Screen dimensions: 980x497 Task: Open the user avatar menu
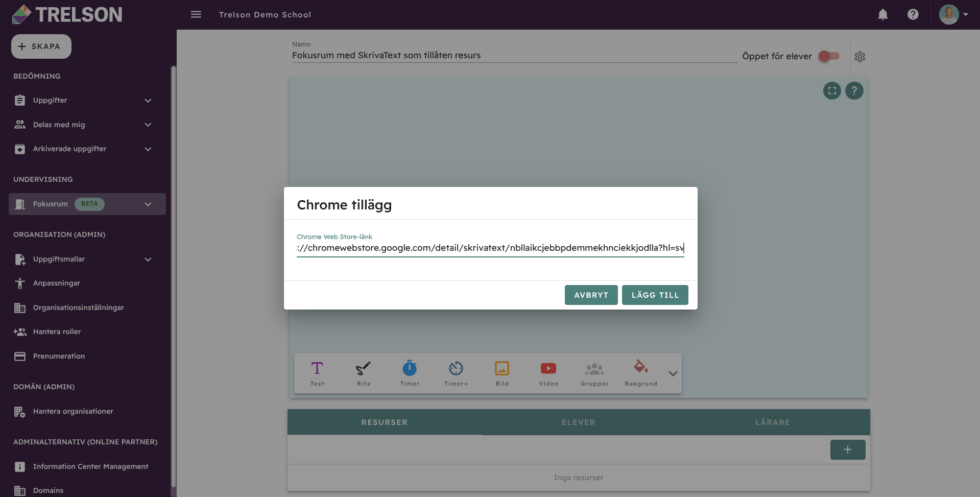[953, 14]
